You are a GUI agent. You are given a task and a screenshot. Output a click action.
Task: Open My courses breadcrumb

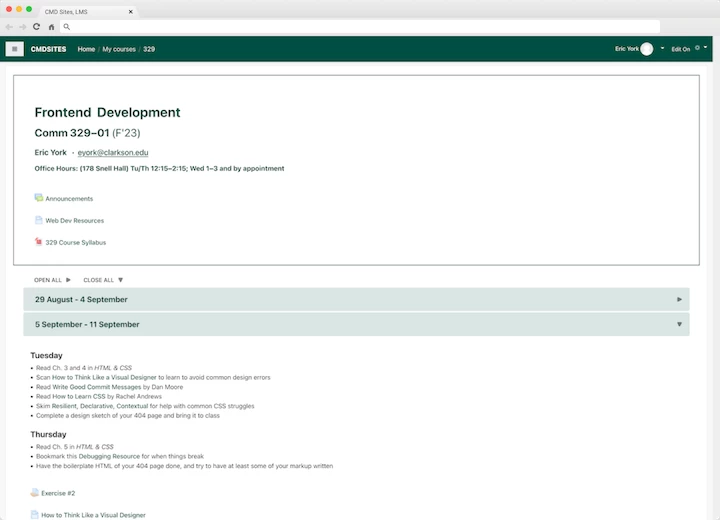[x=119, y=49]
